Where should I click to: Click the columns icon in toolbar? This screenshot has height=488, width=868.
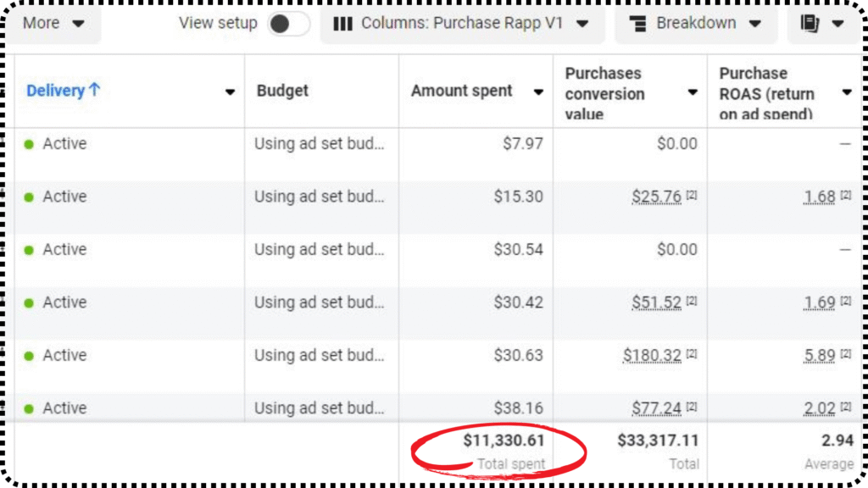(342, 24)
